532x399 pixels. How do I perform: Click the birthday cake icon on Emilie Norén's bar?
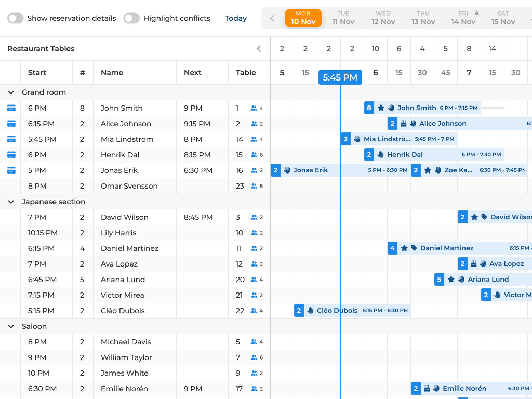click(x=427, y=388)
